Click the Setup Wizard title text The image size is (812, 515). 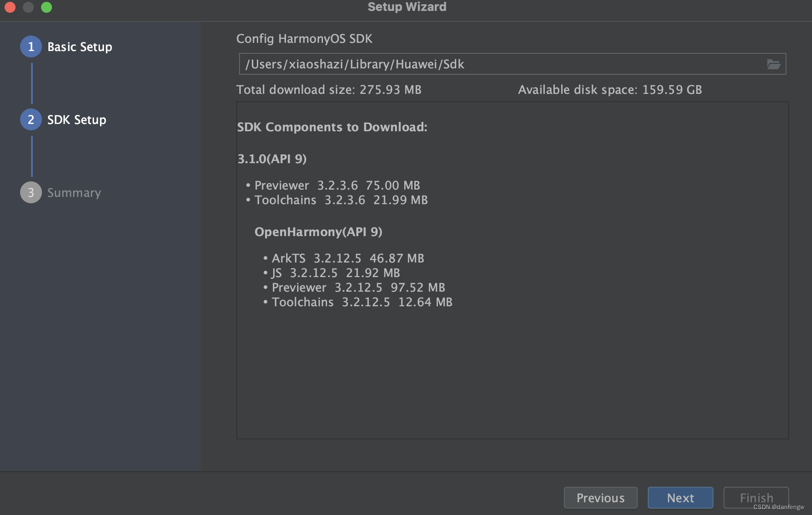pos(407,7)
